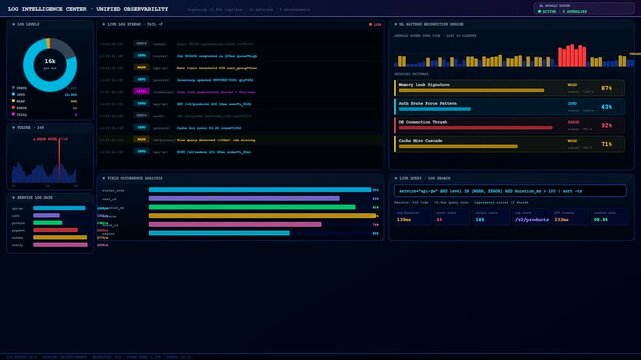Click the 92% confidence value
The height and width of the screenshot is (360, 641).
click(607, 125)
